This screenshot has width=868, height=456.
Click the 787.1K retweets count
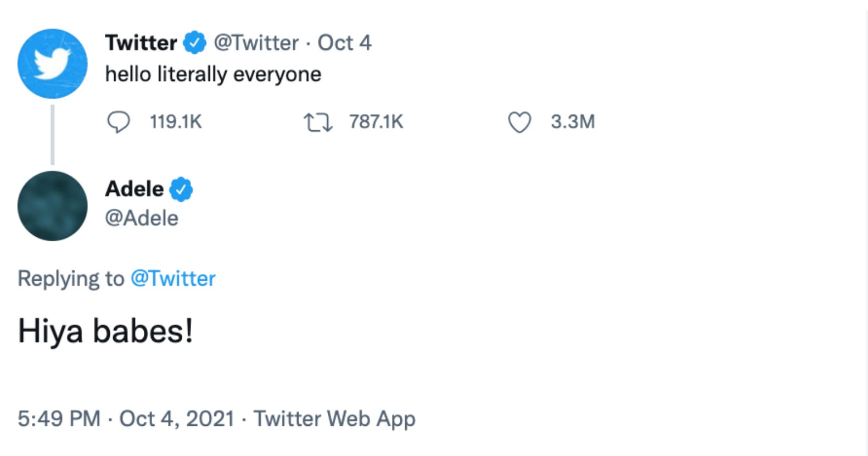[376, 122]
